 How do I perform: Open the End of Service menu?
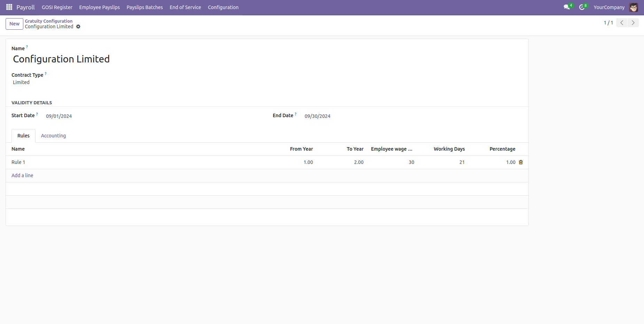pos(185,7)
